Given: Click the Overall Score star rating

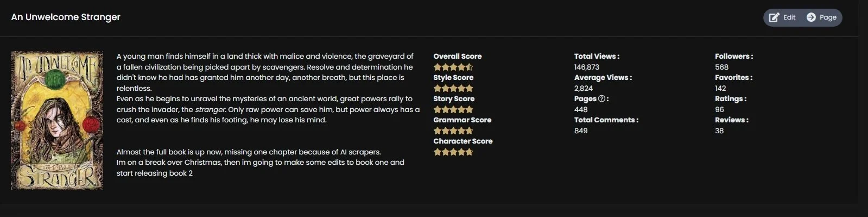Looking at the screenshot, I should point(453,67).
